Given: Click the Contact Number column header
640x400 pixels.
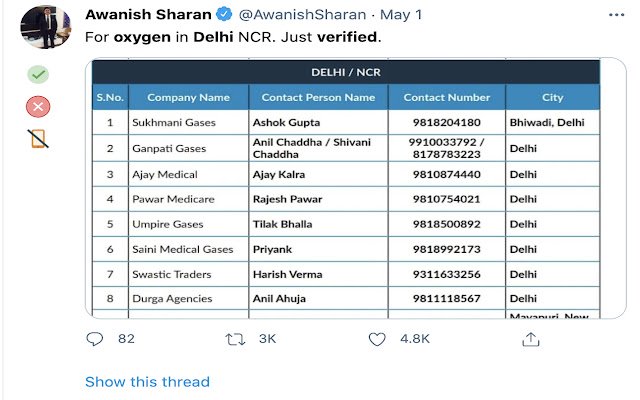Looking at the screenshot, I should 447,97.
